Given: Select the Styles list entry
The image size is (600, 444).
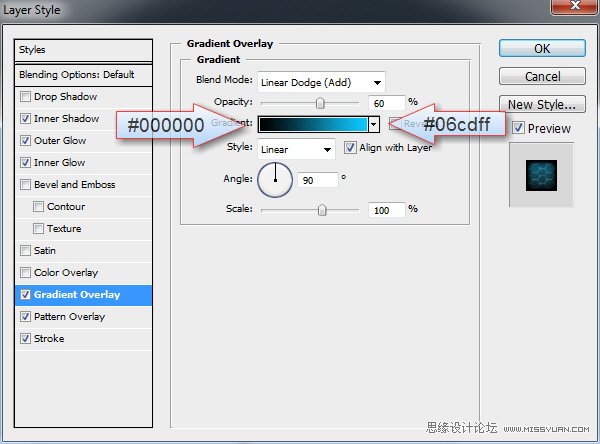Looking at the screenshot, I should coord(83,50).
